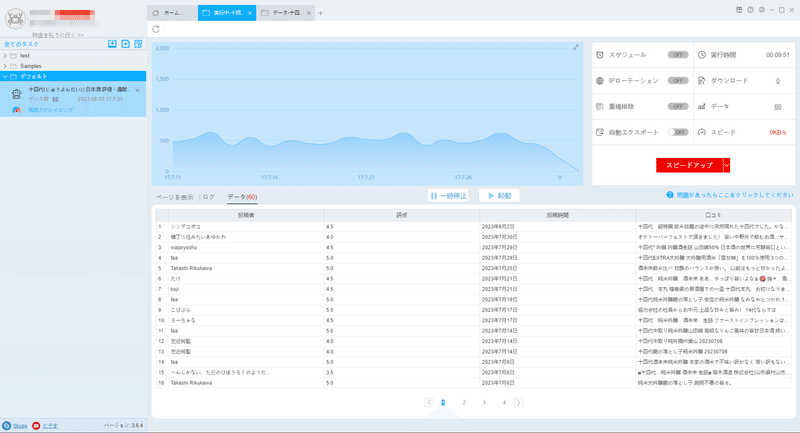This screenshot has width=800, height=433.
Task: Click the 全てのタスク heading
Action: pyautogui.click(x=21, y=44)
